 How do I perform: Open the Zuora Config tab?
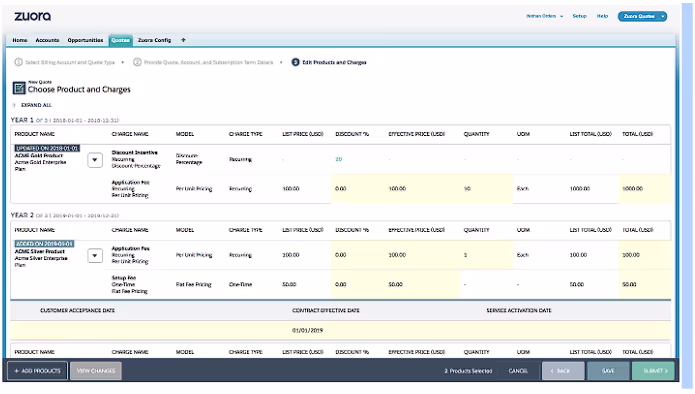coord(154,40)
